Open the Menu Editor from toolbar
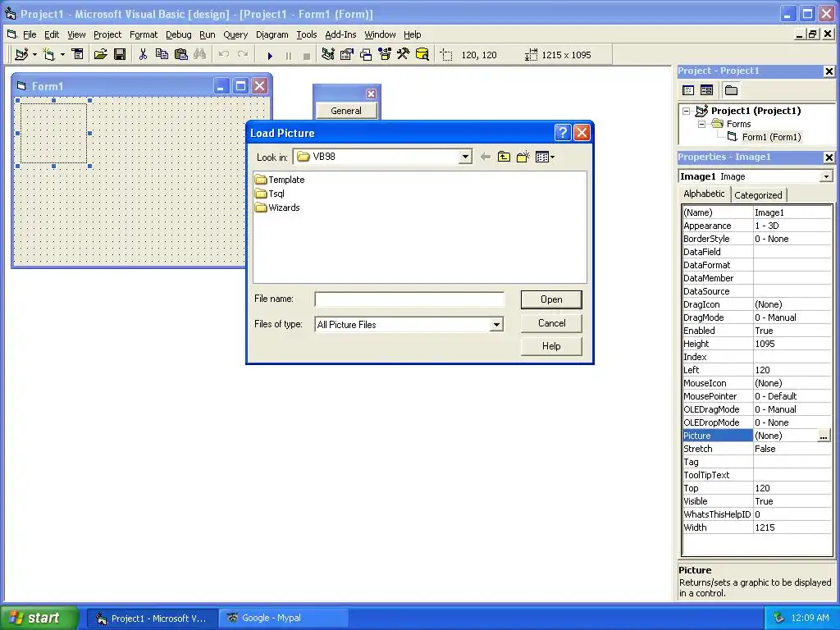This screenshot has height=630, width=840. (78, 55)
